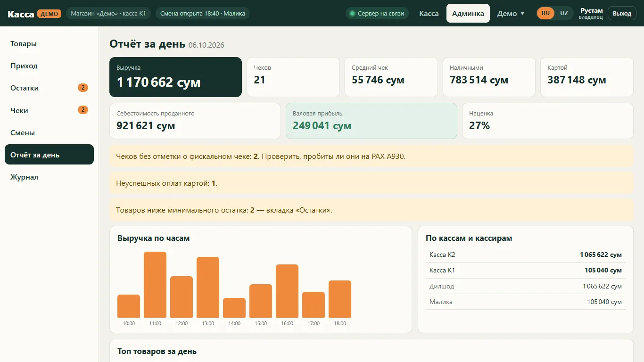Open Смены sidebar section
Image resolution: width=644 pixels, height=362 pixels.
pos(49,133)
